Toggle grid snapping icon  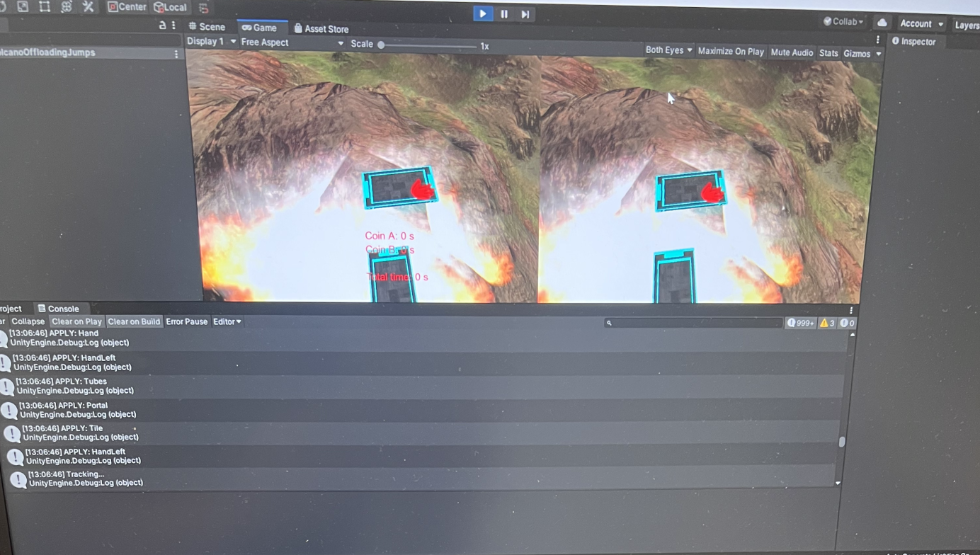coord(204,8)
